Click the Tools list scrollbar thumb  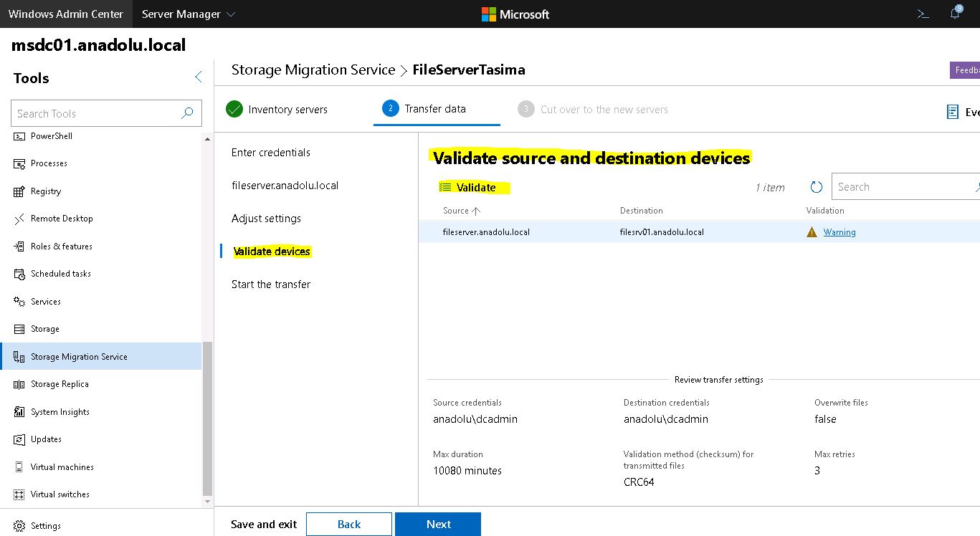click(x=208, y=418)
